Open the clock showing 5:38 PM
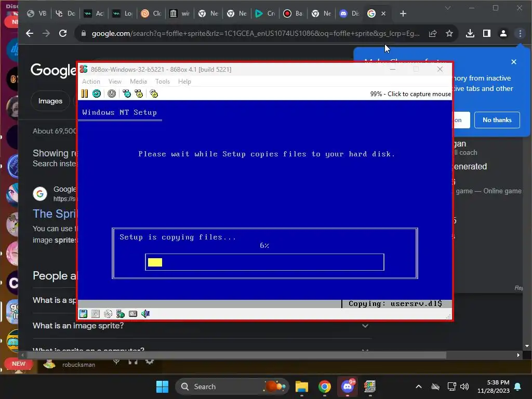 pos(494,387)
